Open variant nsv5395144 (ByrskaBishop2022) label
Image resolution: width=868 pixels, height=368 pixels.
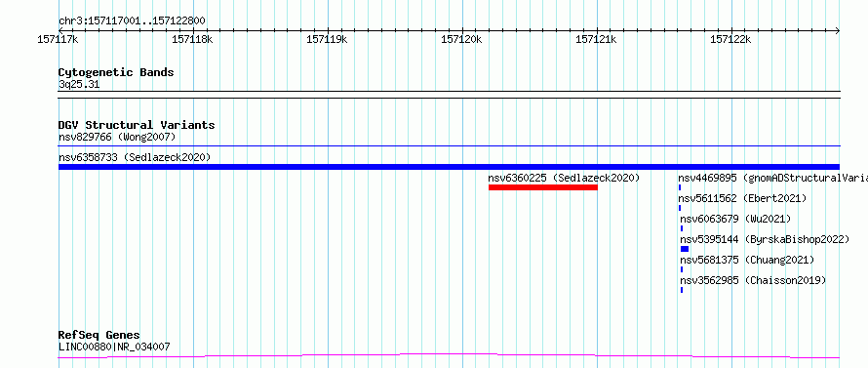[765, 239]
